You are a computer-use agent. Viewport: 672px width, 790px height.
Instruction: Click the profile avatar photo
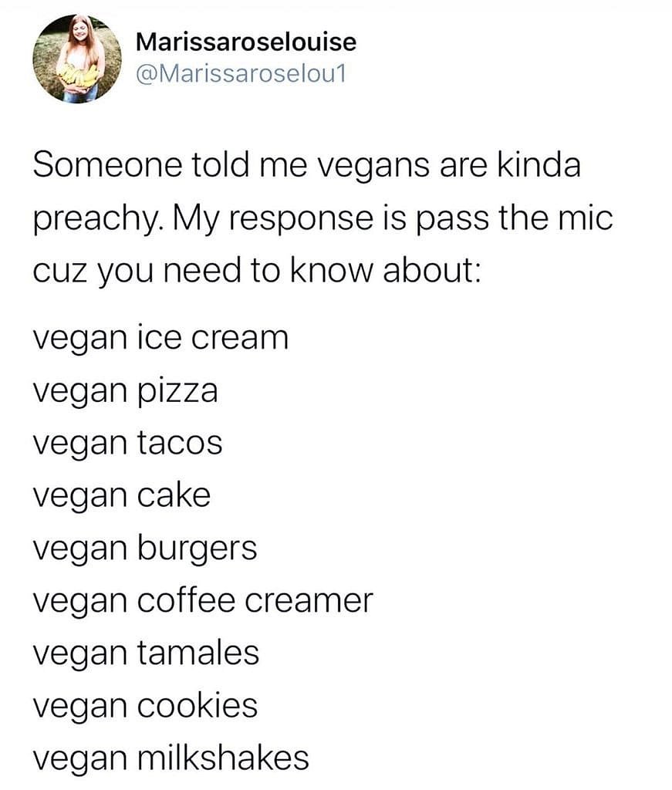(x=76, y=58)
